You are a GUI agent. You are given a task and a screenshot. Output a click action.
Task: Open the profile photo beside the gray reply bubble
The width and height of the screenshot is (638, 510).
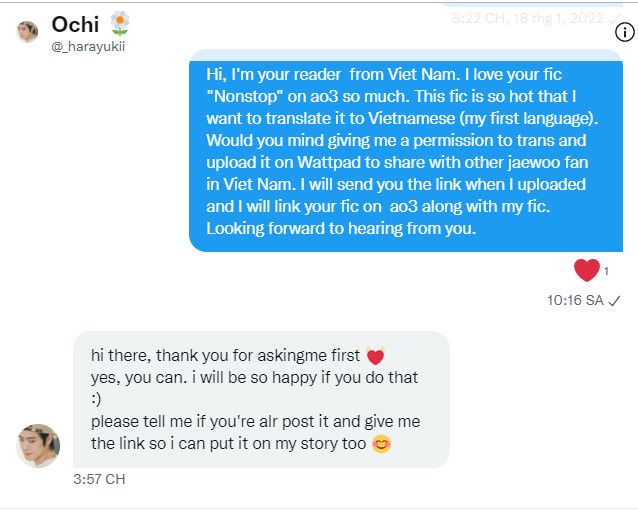click(38, 446)
